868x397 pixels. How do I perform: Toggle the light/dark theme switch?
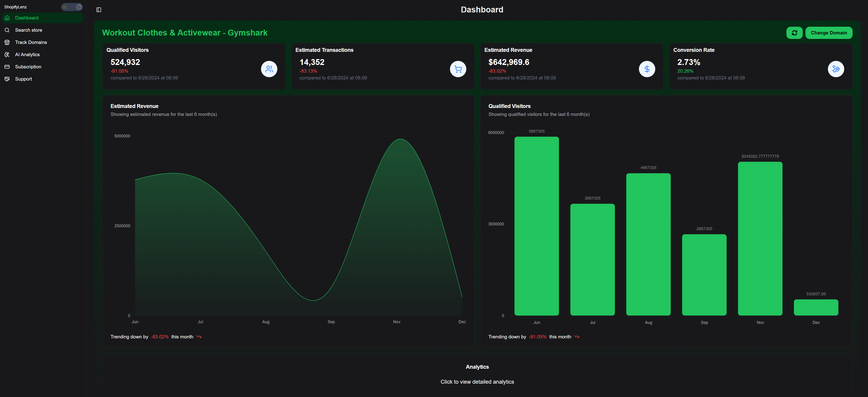pyautogui.click(x=72, y=7)
